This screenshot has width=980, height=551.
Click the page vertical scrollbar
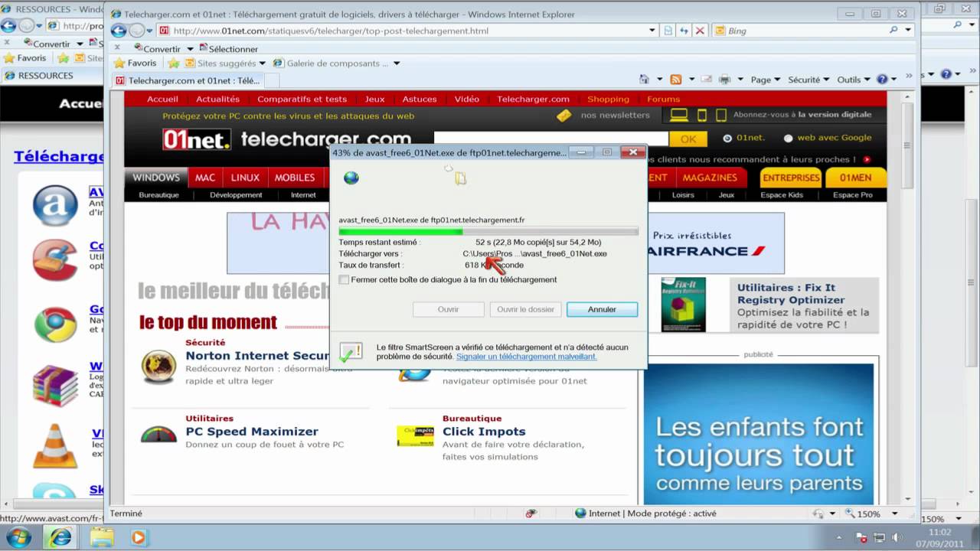(908, 297)
